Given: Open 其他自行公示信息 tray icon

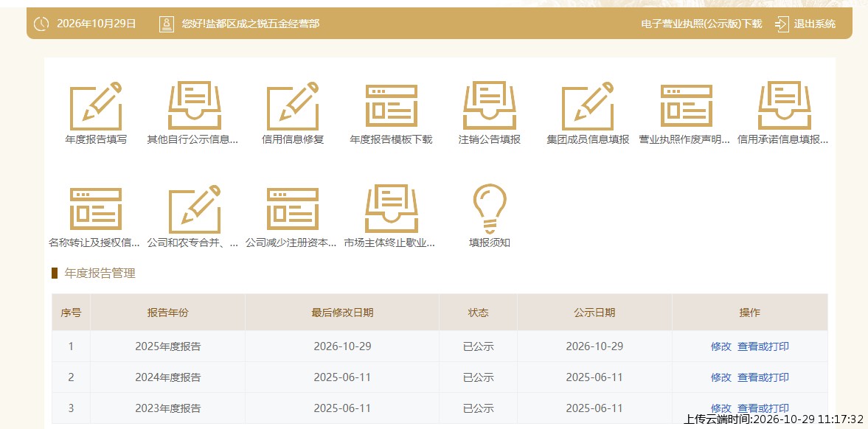Looking at the screenshot, I should pos(194,106).
